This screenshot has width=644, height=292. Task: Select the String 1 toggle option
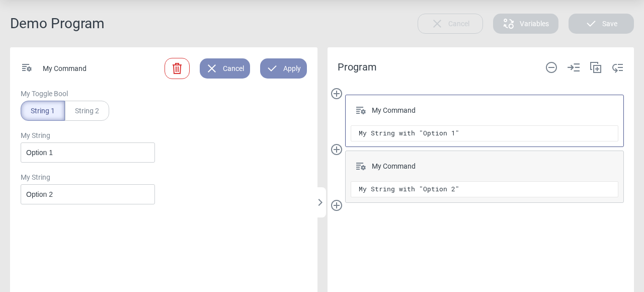(x=43, y=111)
